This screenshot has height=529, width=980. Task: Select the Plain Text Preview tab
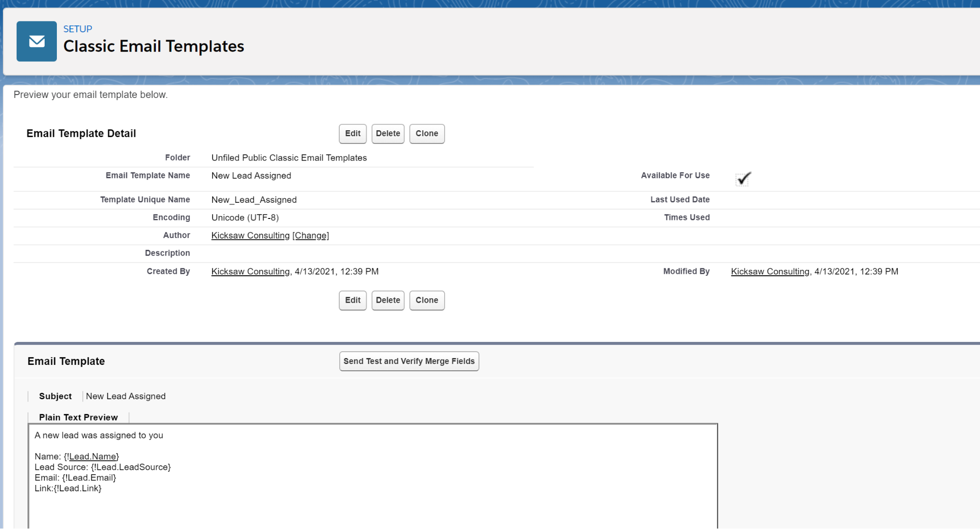[78, 417]
